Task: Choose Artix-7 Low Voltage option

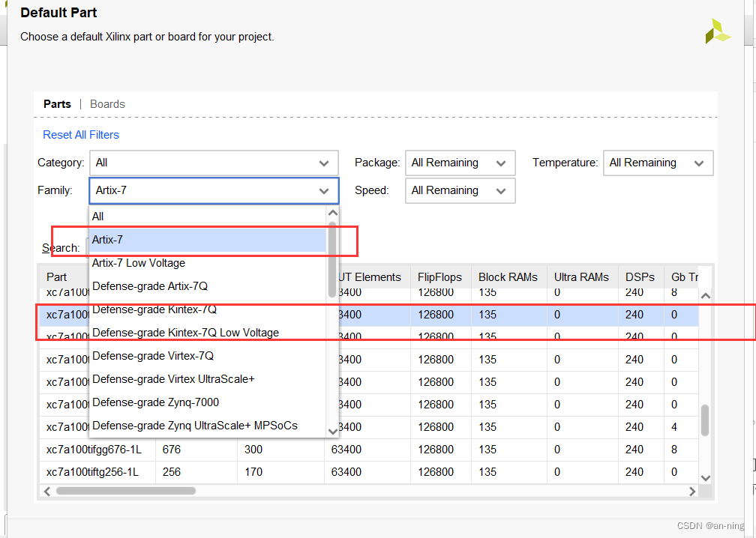Action: tap(208, 263)
